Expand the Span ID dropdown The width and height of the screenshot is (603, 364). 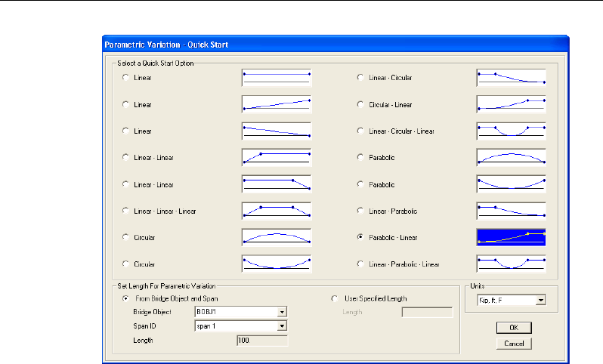click(282, 326)
